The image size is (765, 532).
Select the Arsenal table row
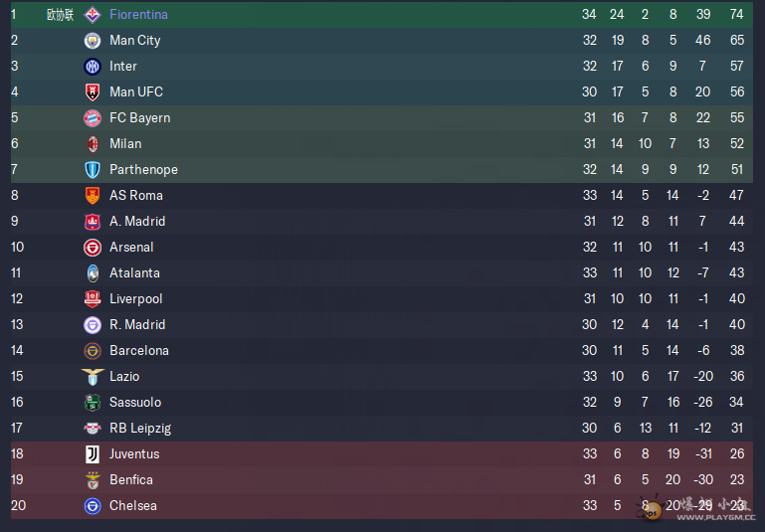point(382,248)
